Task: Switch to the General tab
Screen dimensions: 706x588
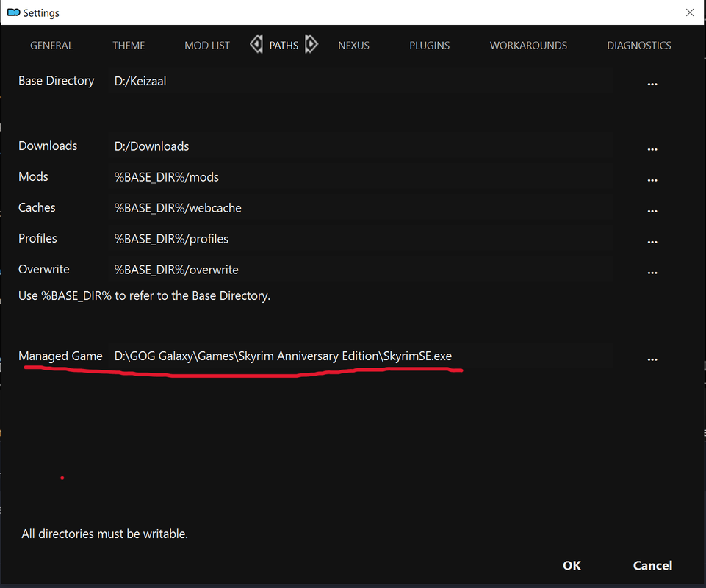Action: [x=51, y=46]
